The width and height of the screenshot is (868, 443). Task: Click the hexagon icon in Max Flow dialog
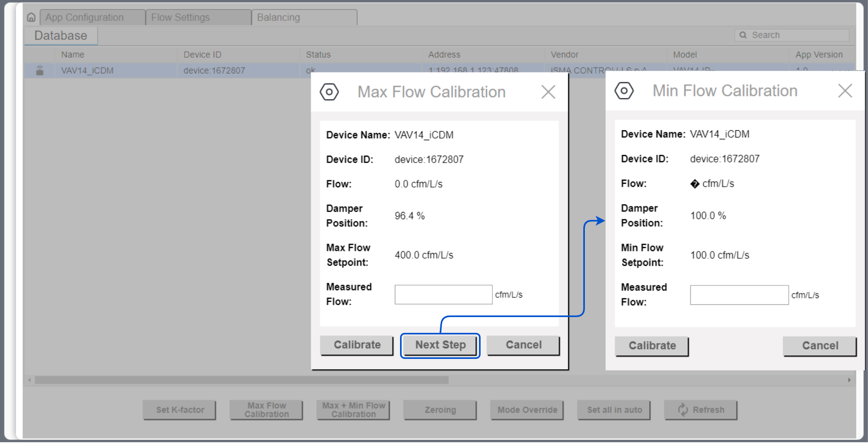(329, 92)
